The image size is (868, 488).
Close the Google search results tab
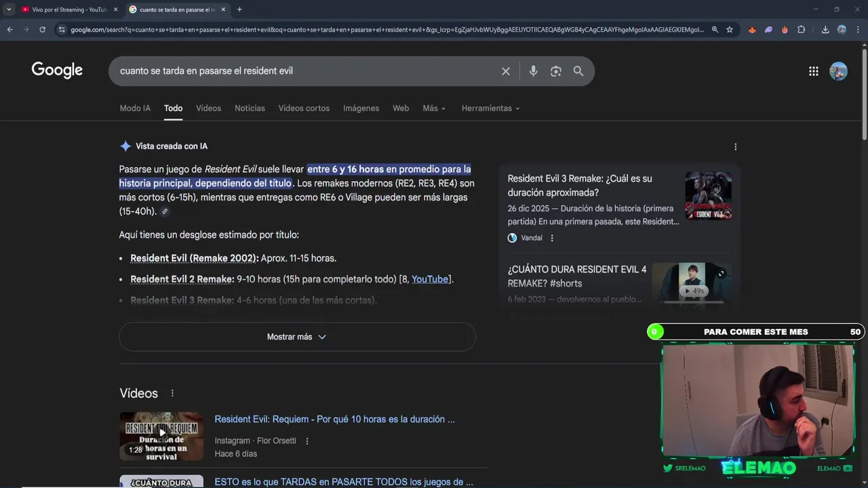click(x=223, y=9)
